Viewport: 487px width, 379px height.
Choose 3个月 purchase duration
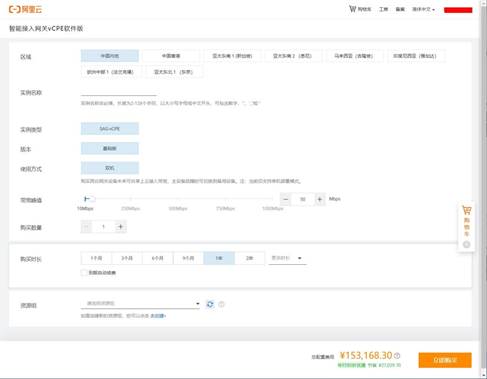pos(127,258)
